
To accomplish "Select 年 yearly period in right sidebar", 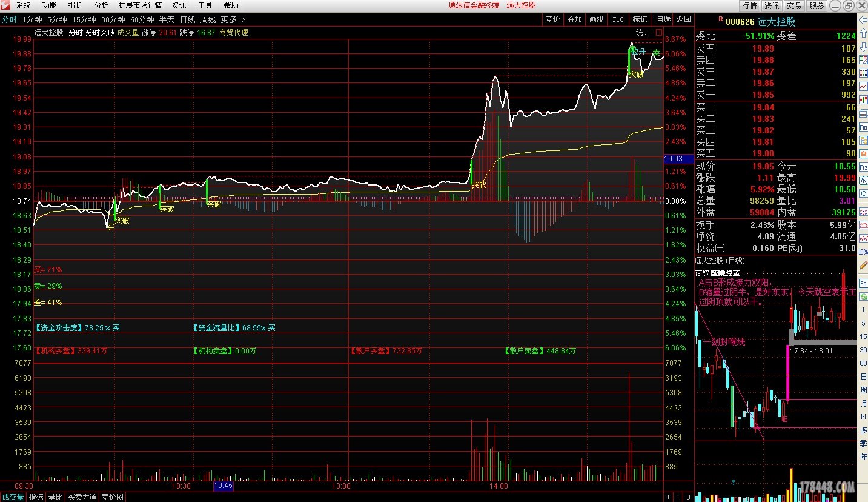I will pyautogui.click(x=863, y=457).
